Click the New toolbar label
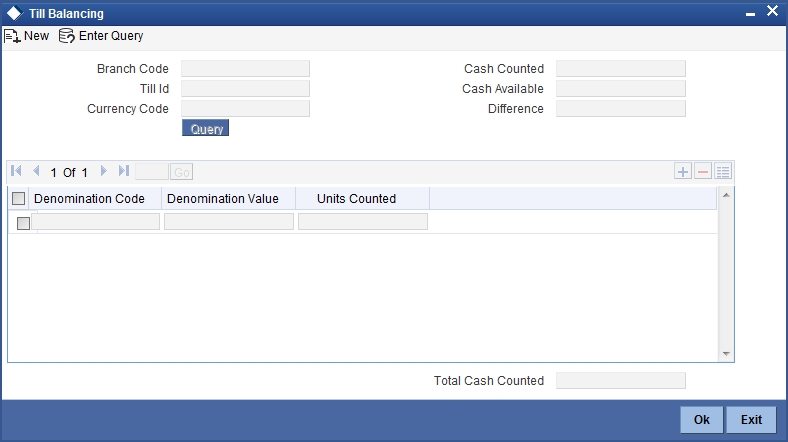 [x=36, y=36]
